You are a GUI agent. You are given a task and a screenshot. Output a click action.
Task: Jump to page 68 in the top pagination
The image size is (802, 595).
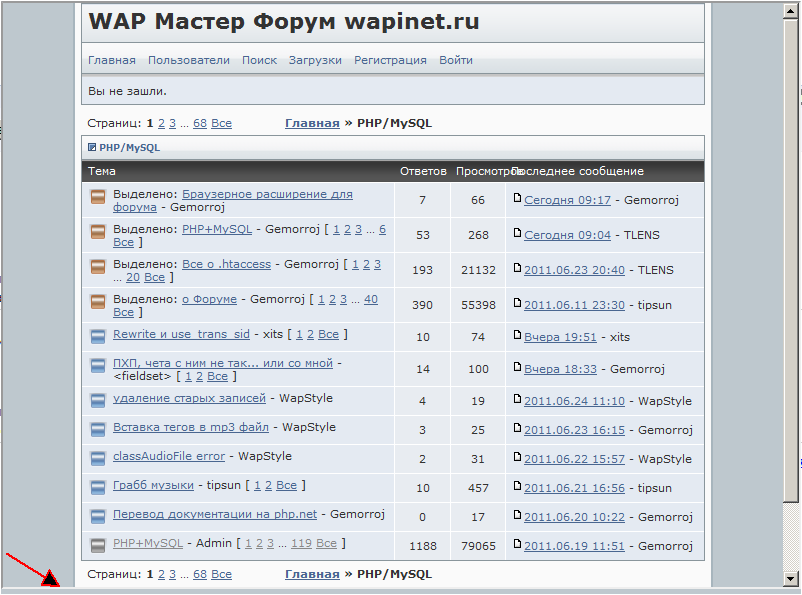[200, 124]
